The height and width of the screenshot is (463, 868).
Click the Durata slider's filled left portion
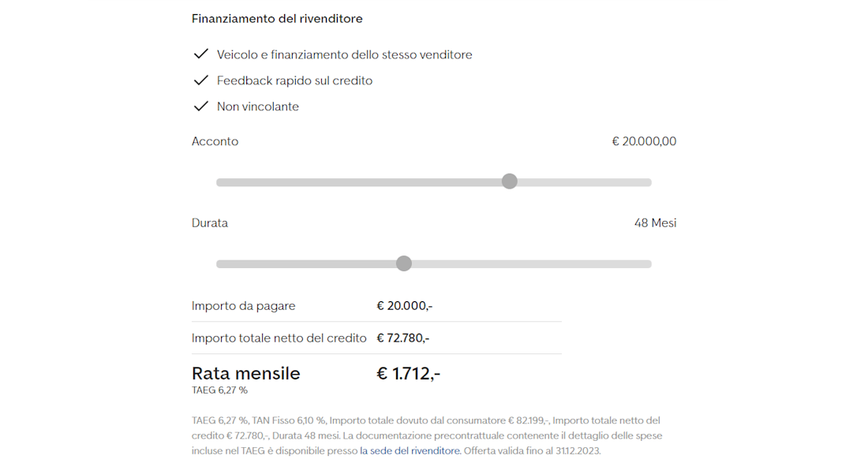pos(306,264)
